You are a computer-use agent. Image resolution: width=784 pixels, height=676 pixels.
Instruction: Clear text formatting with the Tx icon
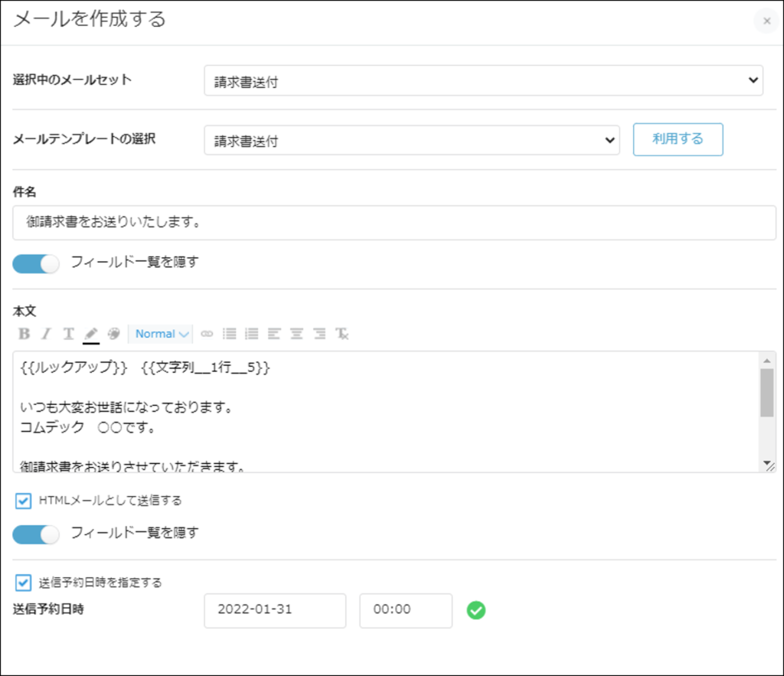point(342,334)
